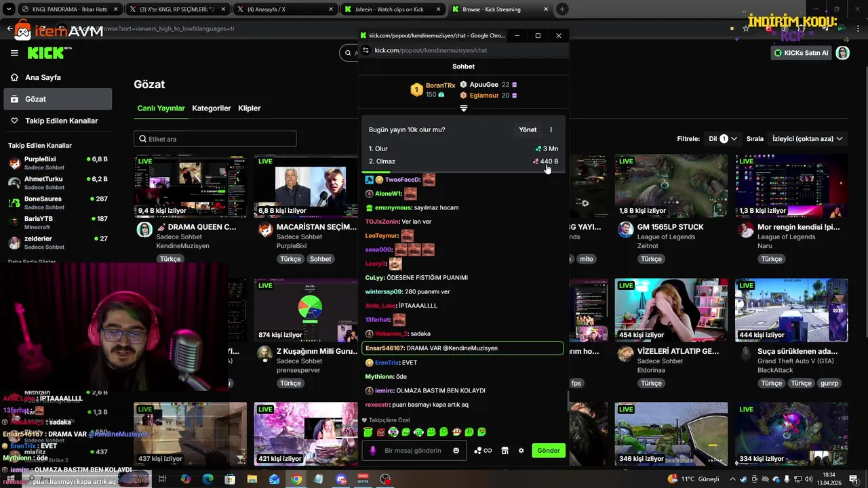This screenshot has height=488, width=868.
Task: Click the Yönet button on the prediction
Action: point(528,129)
